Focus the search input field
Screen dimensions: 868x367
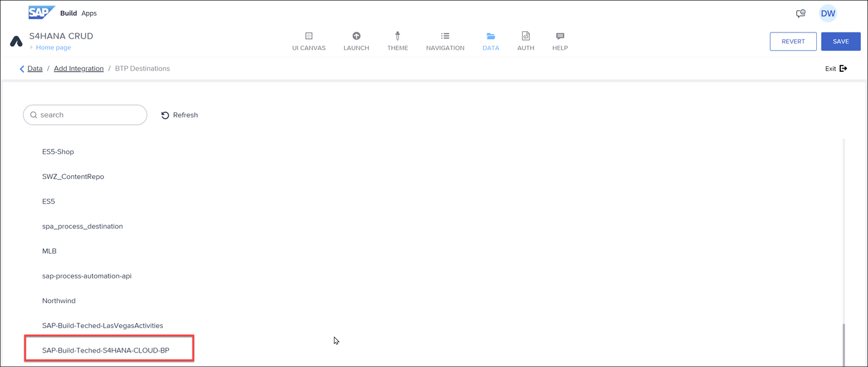[85, 115]
